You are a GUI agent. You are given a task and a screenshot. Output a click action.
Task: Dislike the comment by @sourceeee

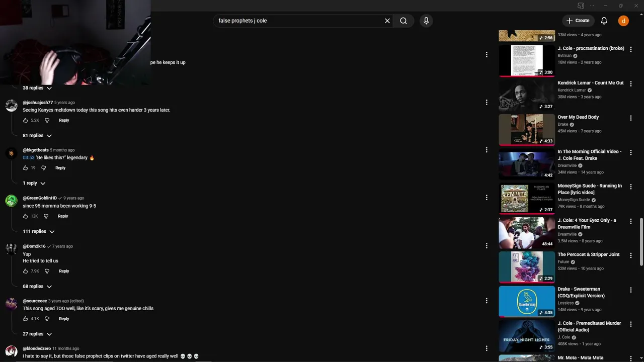[47, 319]
